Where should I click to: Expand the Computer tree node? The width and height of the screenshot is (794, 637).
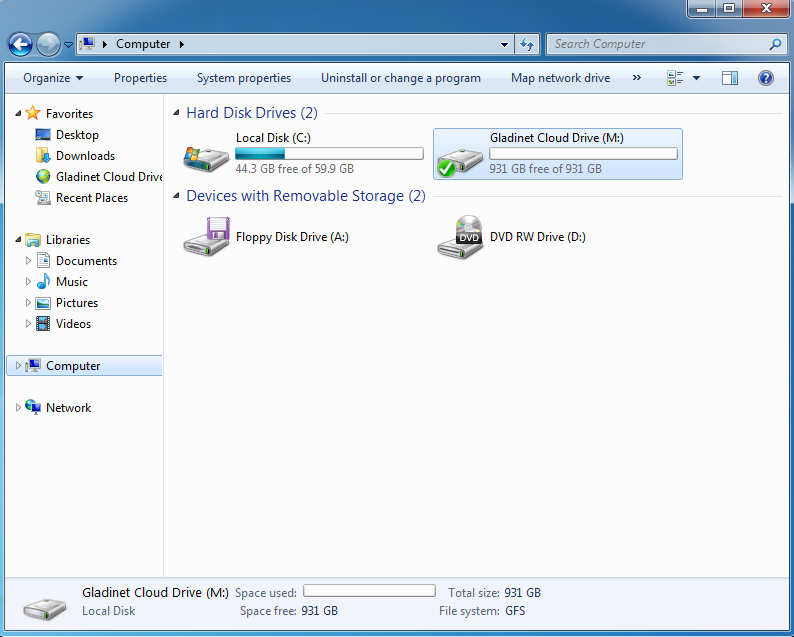pyautogui.click(x=18, y=366)
